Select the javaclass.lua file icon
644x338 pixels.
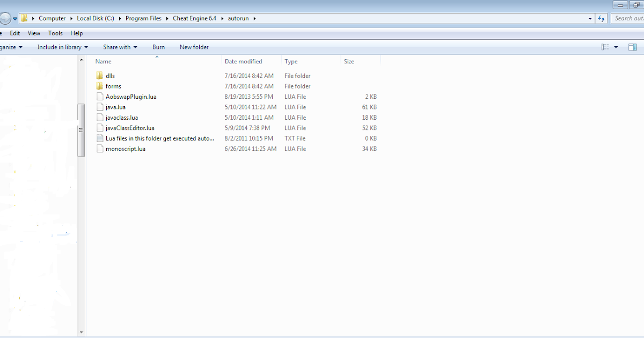tap(99, 117)
